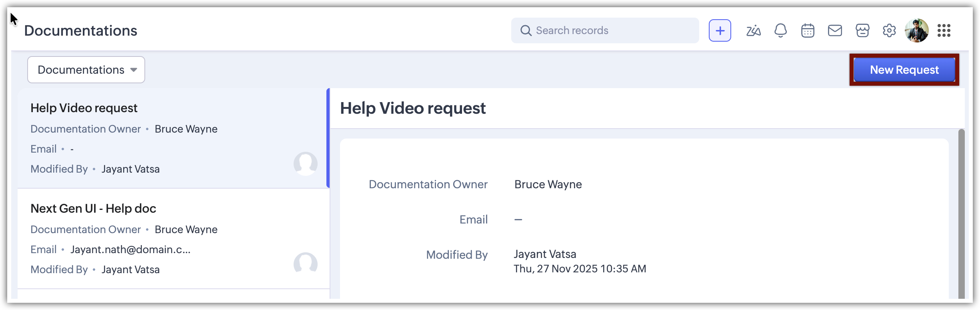The width and height of the screenshot is (980, 310).
Task: Click in the Search records field
Action: click(x=612, y=30)
